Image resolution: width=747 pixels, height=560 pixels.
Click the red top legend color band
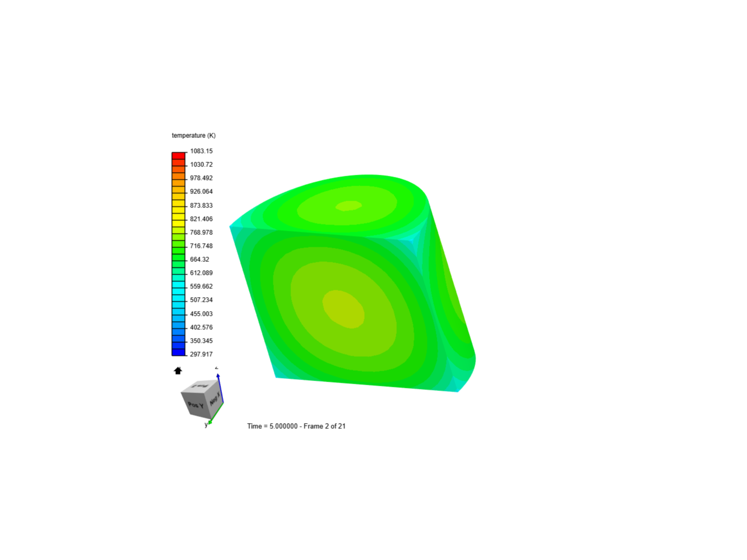(178, 156)
